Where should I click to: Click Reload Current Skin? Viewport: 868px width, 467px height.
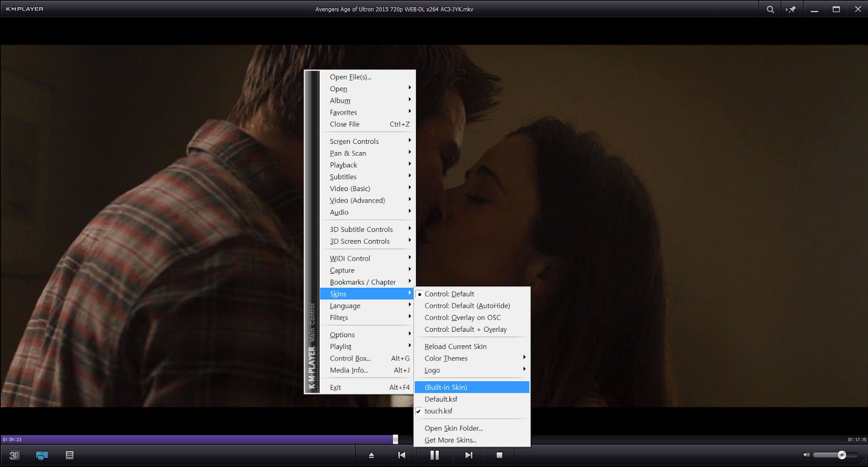coord(472,346)
